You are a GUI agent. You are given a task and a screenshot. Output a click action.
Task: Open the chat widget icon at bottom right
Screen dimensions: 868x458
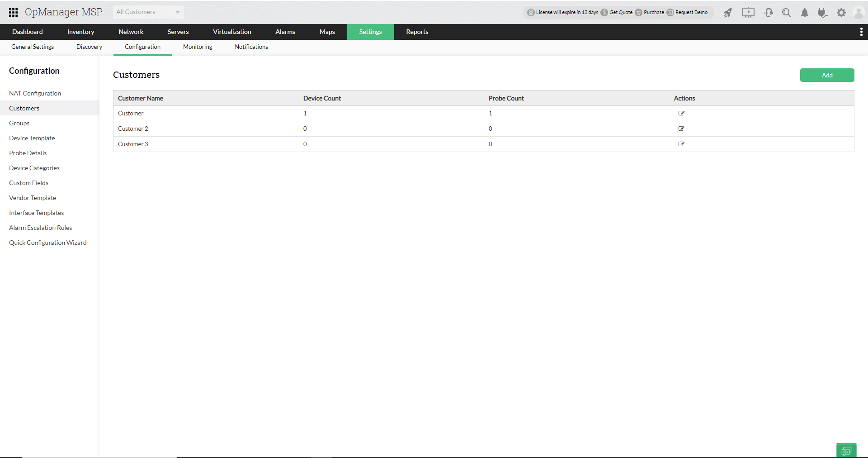point(847,450)
